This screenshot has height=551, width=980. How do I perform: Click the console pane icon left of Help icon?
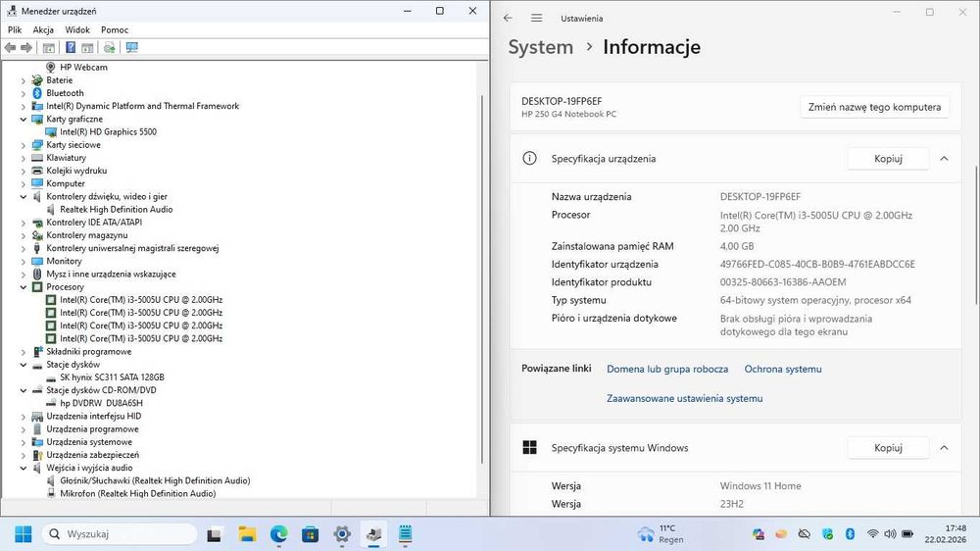click(x=49, y=47)
